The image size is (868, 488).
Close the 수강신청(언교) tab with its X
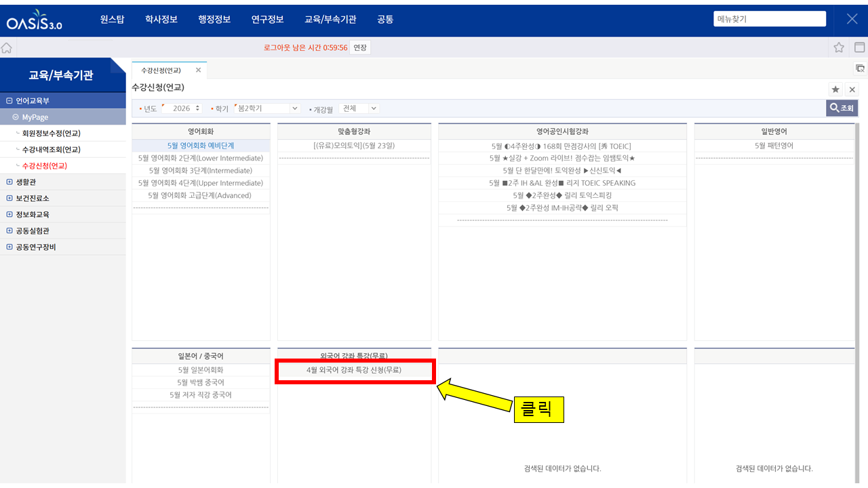[198, 70]
